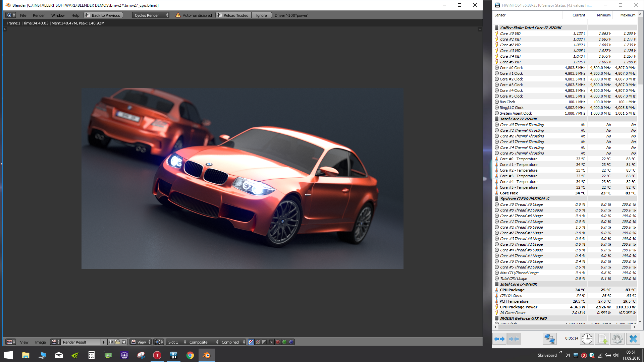This screenshot has width=644, height=362.
Task: Click the Render Result name field
Action: click(x=80, y=342)
